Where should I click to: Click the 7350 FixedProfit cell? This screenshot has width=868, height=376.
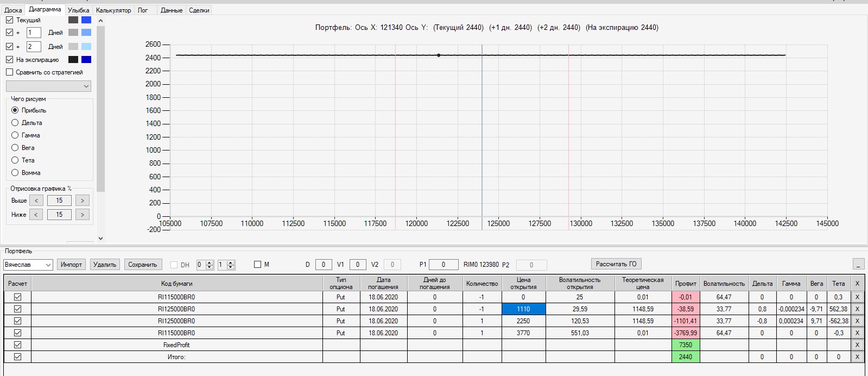click(686, 345)
